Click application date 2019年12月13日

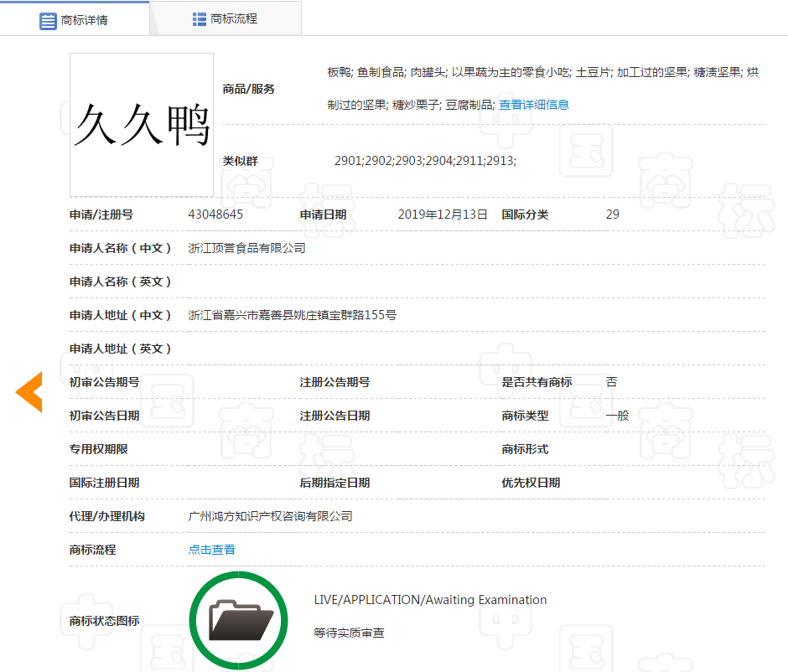pyautogui.click(x=442, y=214)
